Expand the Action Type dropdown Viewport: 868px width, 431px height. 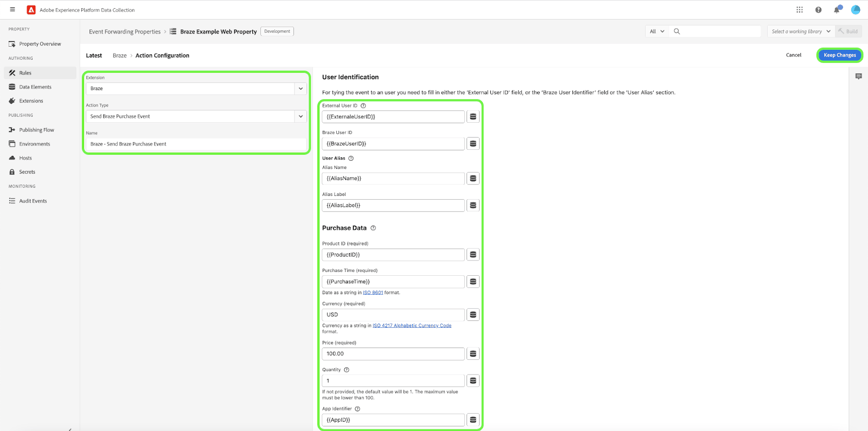click(x=301, y=116)
